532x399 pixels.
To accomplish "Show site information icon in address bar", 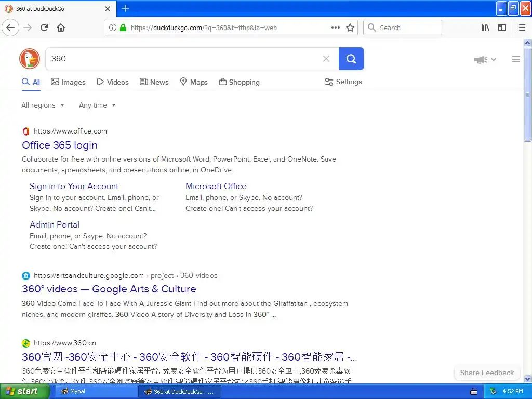I will coord(113,28).
